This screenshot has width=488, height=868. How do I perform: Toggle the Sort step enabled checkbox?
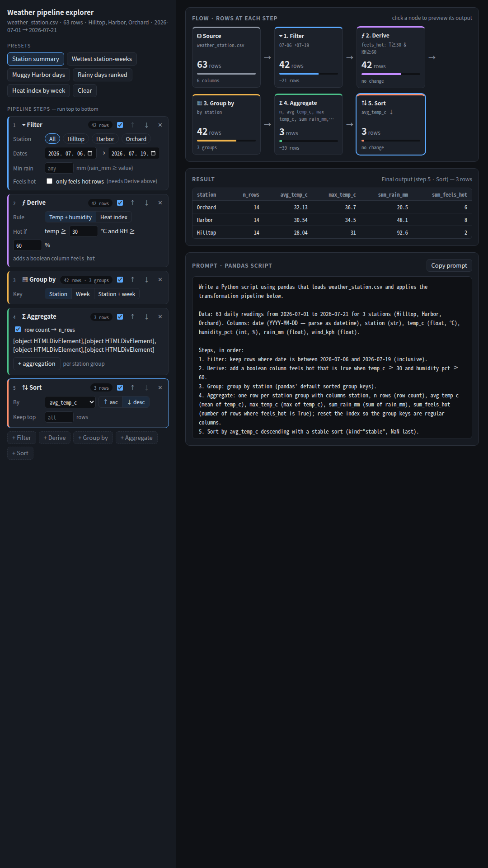120,388
